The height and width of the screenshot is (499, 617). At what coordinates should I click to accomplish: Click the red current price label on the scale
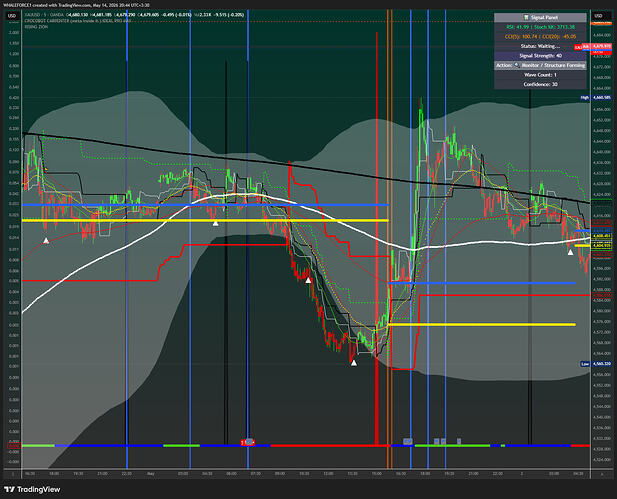(x=597, y=47)
